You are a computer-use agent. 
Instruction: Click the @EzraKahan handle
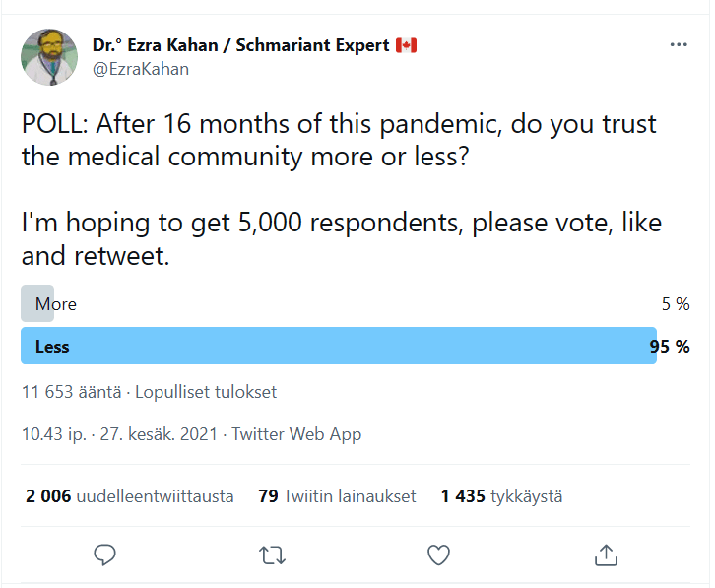click(140, 69)
